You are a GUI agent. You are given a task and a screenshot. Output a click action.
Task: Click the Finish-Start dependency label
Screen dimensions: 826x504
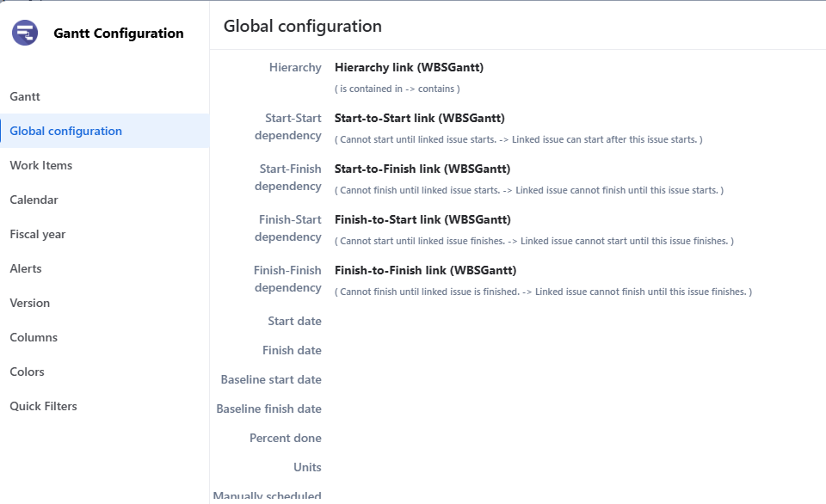(287, 228)
